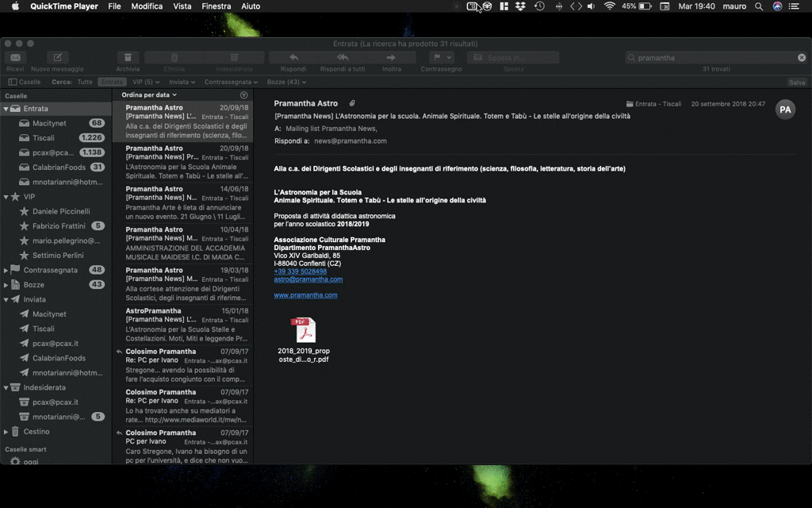This screenshot has width=812, height=508.
Task: Open the Finestra menu
Action: pos(216,6)
